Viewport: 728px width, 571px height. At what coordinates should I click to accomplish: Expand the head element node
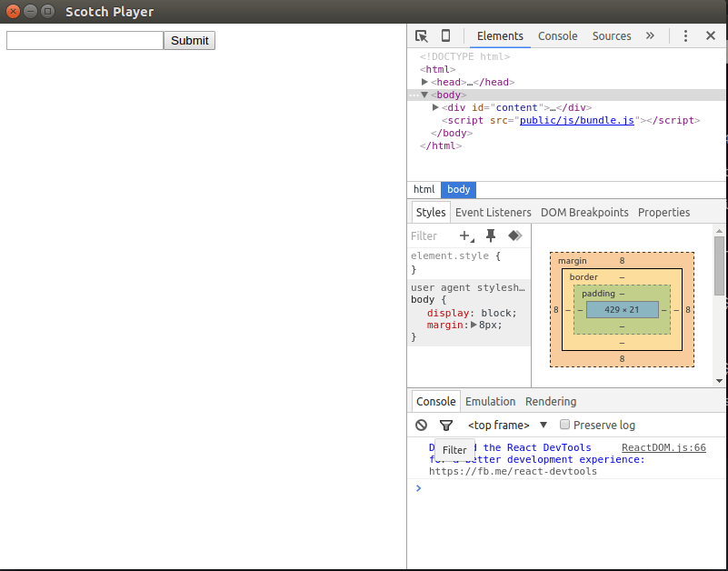click(424, 82)
